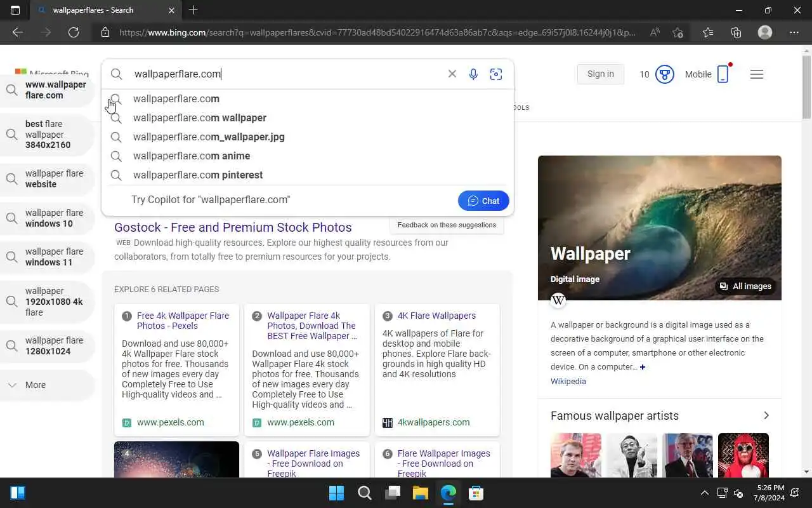Viewport: 812px width, 508px height.
Task: Start voice search with microphone icon
Action: [x=473, y=74]
